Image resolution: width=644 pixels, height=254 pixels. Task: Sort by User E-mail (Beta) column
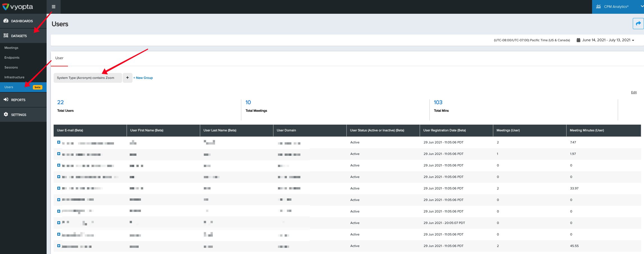(x=90, y=131)
